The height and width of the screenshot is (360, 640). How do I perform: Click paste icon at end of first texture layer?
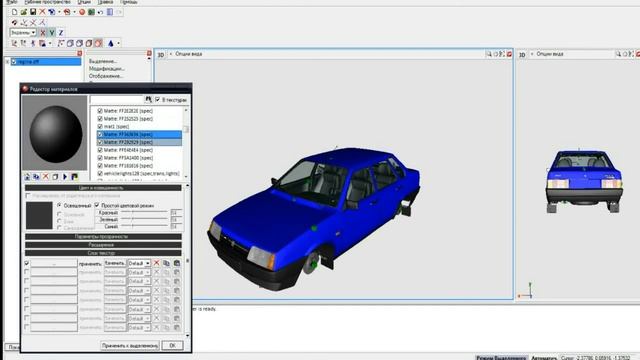(x=177, y=263)
